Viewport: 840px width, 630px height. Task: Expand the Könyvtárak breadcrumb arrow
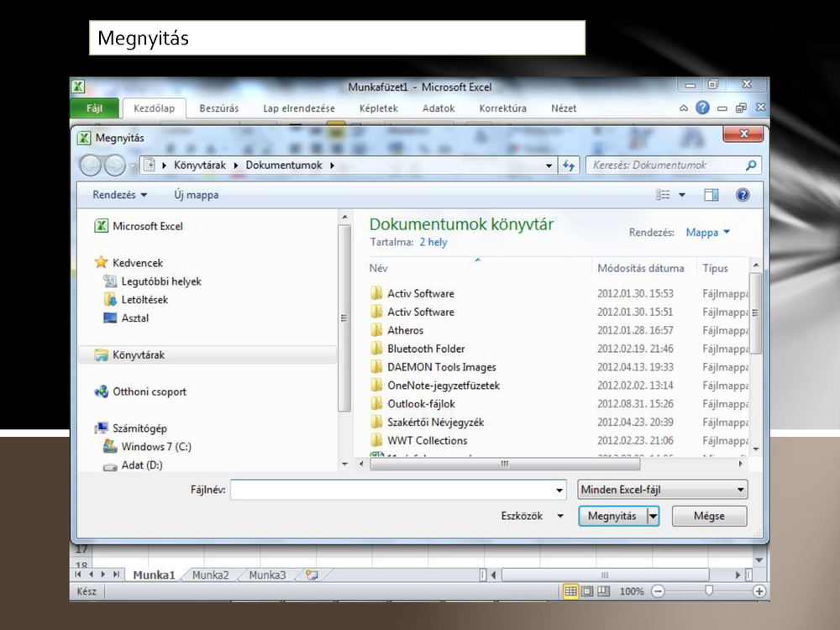point(236,165)
